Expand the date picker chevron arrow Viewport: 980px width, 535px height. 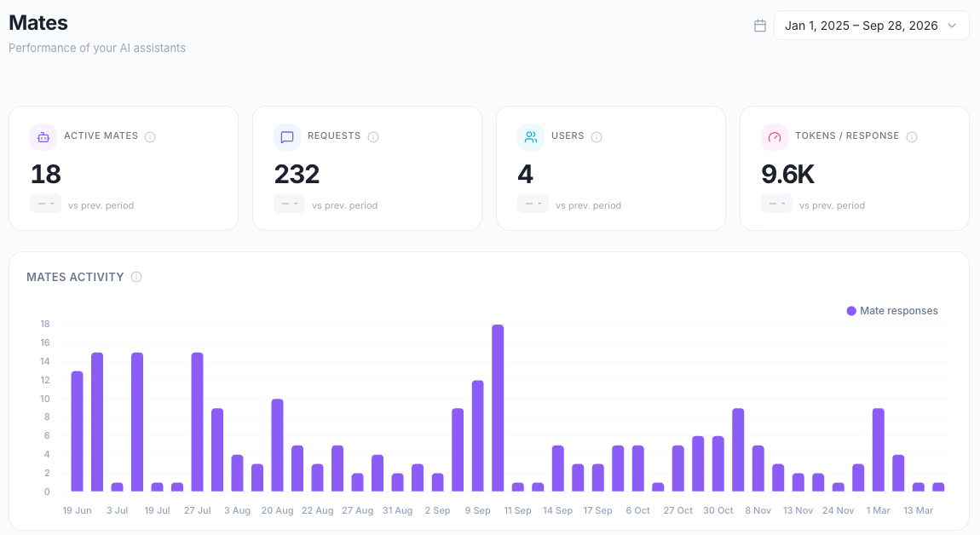point(952,26)
